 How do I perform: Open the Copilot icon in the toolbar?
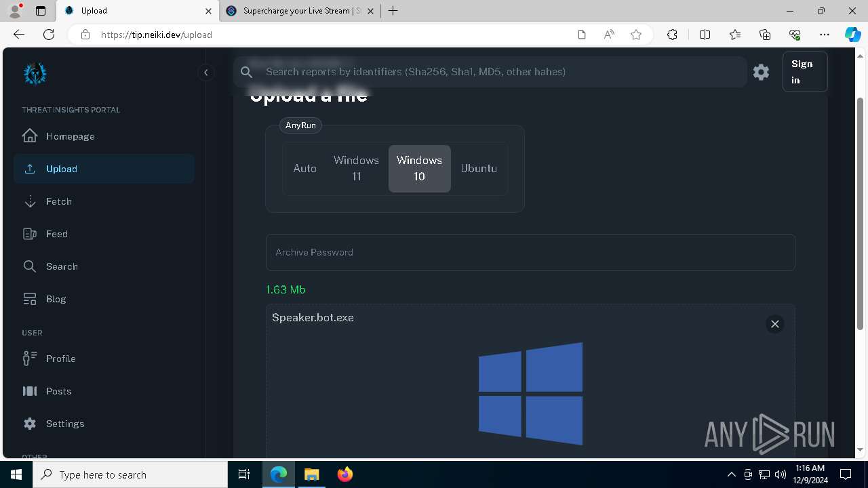pyautogui.click(x=852, y=35)
